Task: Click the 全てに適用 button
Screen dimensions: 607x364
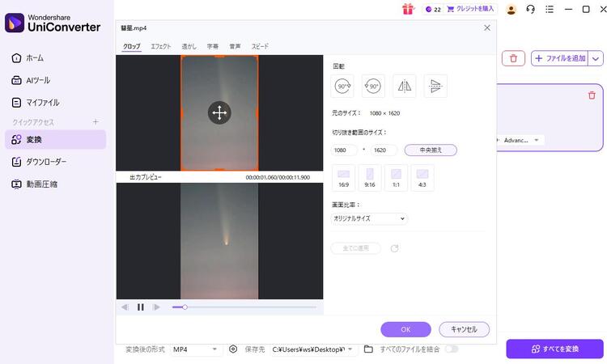Action: pos(356,248)
